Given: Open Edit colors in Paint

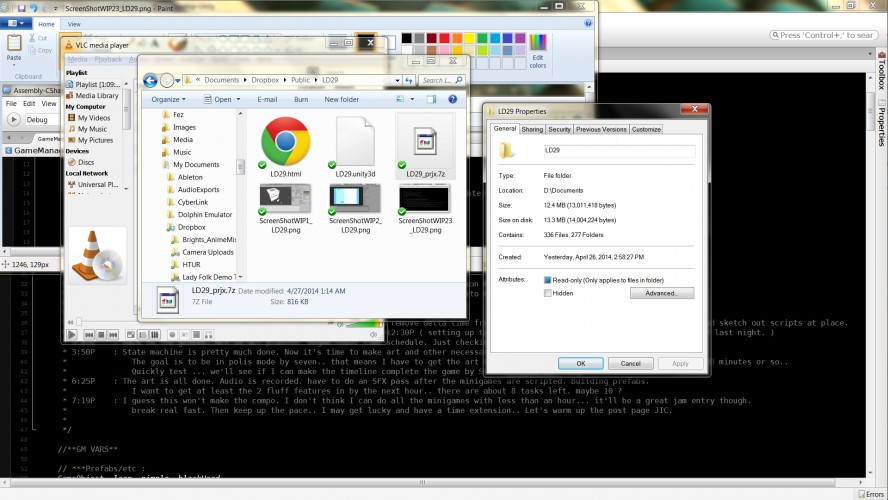Looking at the screenshot, I should click(538, 51).
